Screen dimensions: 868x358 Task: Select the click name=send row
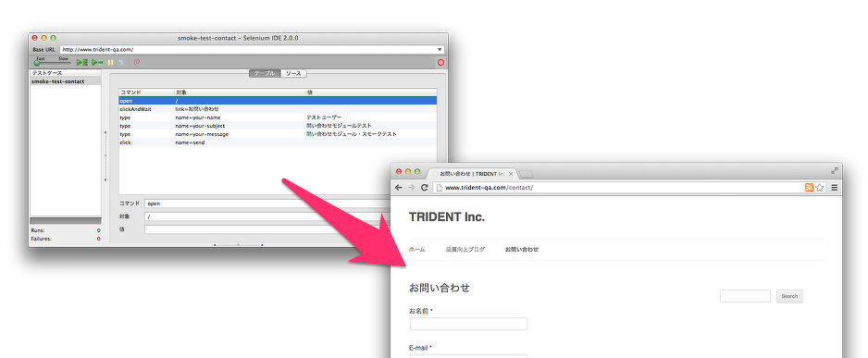click(278, 142)
